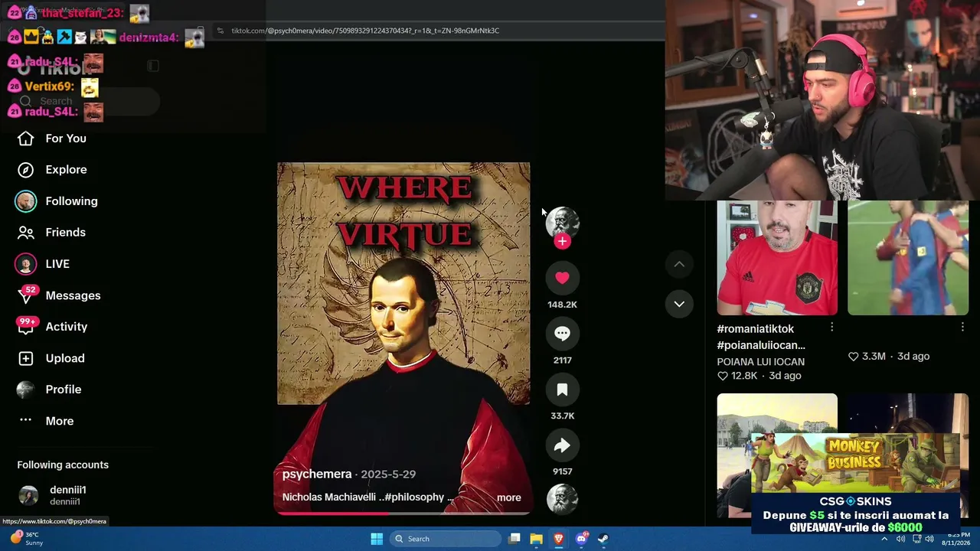Image resolution: width=980 pixels, height=551 pixels.
Task: Open the Brave browser on the taskbar
Action: click(559, 539)
